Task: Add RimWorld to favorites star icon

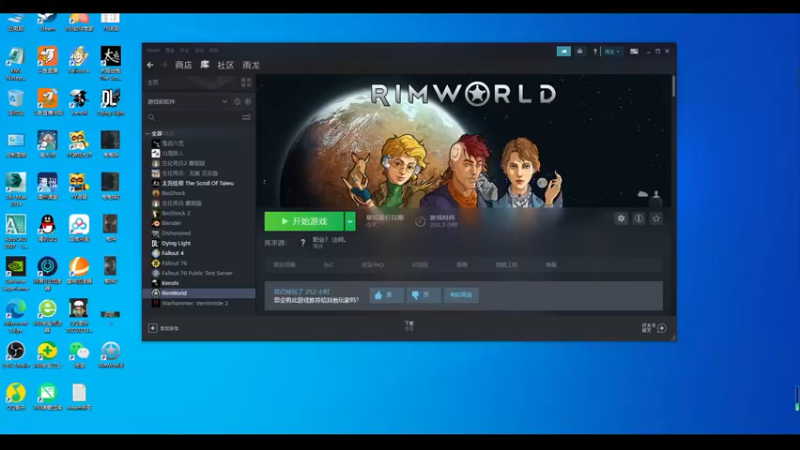Action: coord(656,219)
